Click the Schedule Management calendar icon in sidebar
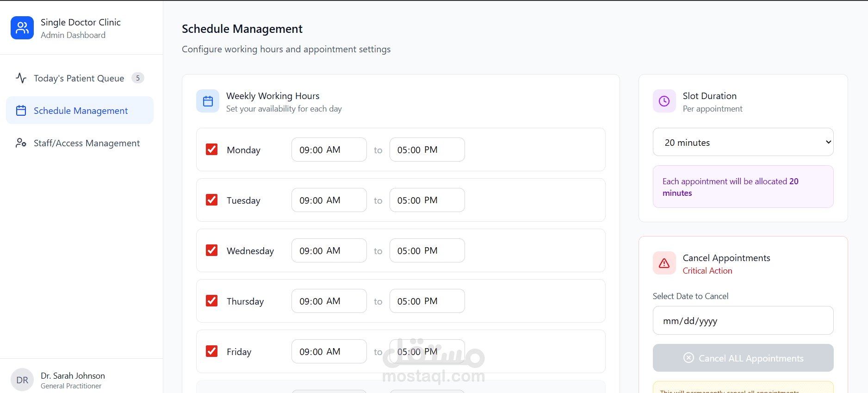 21,111
